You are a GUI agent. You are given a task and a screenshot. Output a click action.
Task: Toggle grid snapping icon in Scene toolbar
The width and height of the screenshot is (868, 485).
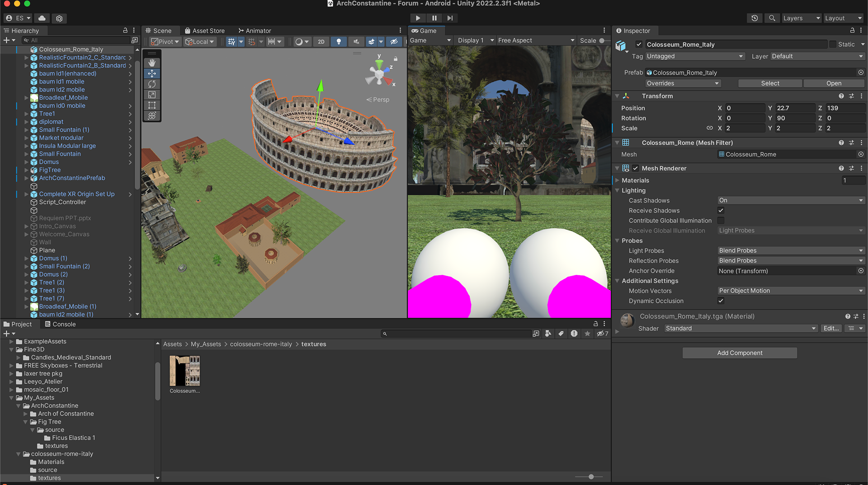[x=231, y=42]
